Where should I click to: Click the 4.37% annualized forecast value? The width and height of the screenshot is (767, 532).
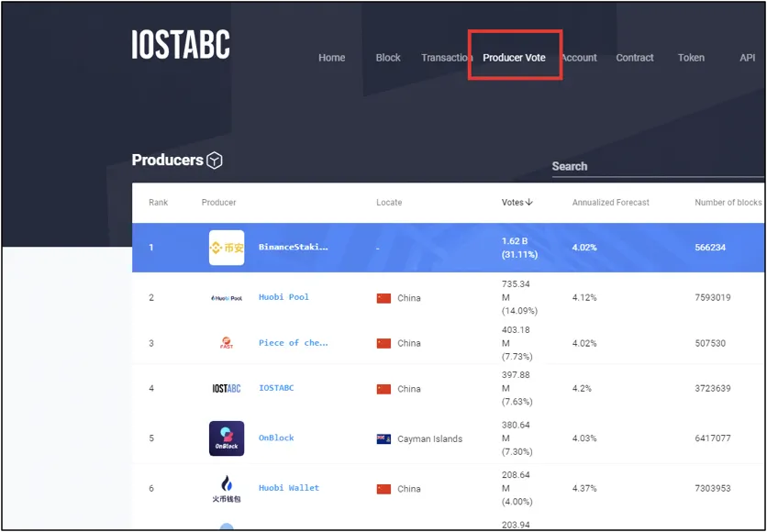(x=584, y=489)
